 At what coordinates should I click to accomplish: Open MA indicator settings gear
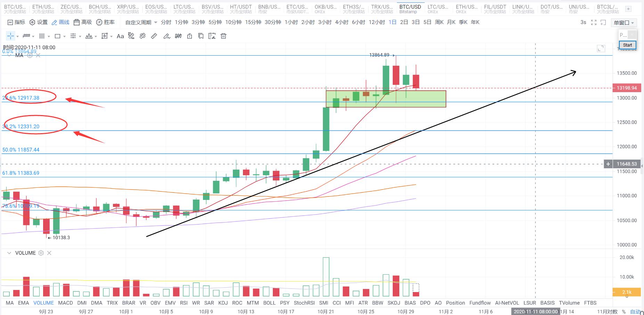pos(30,55)
